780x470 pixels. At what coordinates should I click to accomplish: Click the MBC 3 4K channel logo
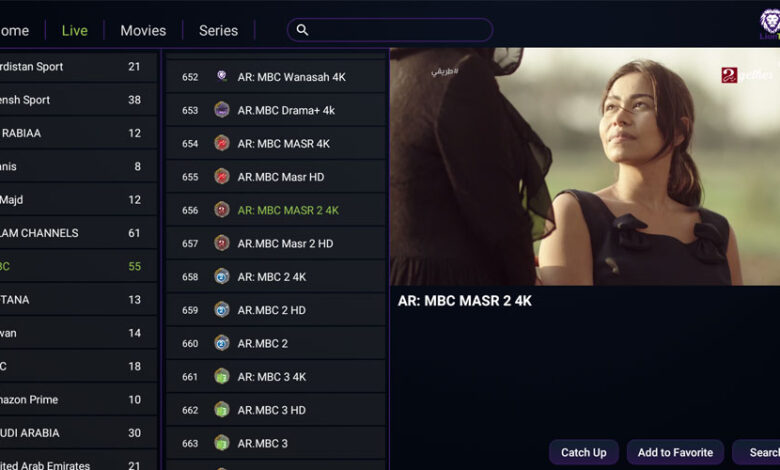pos(222,377)
